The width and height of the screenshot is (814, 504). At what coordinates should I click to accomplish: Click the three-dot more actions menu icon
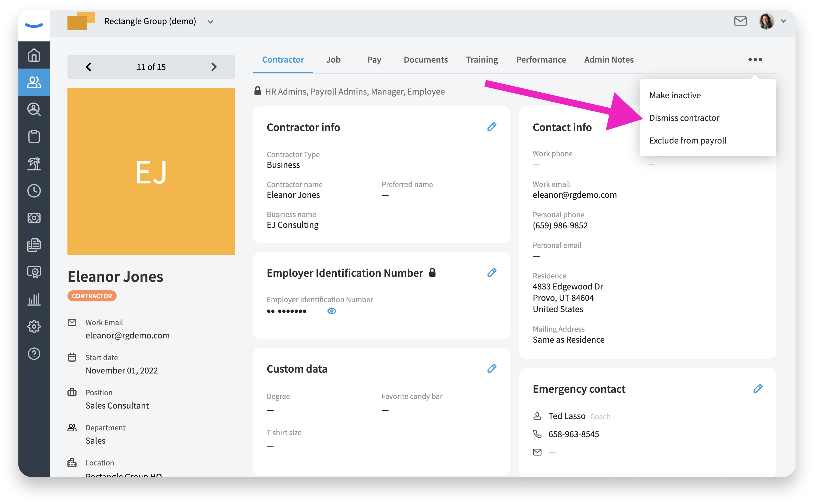755,59
